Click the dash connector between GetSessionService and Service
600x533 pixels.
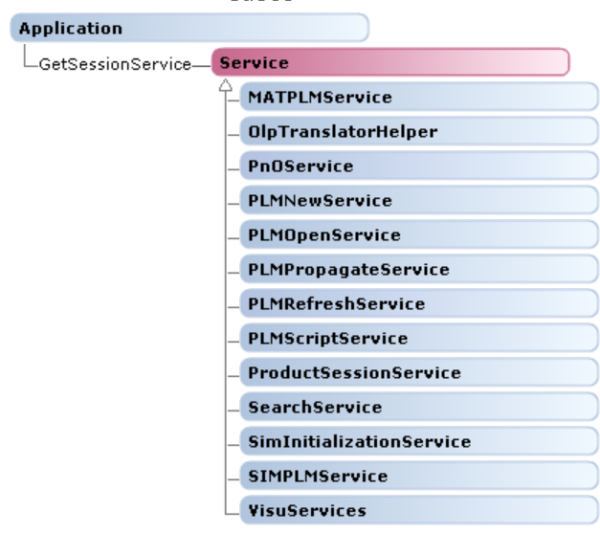click(202, 64)
